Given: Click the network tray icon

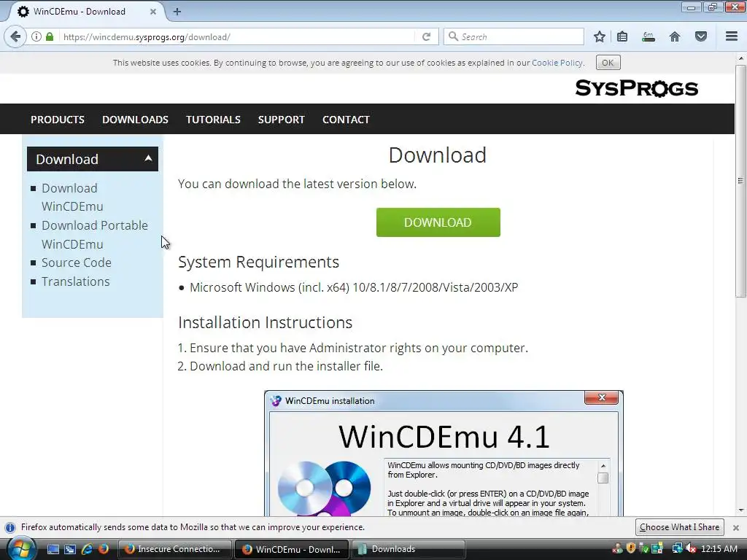Looking at the screenshot, I should 677,548.
